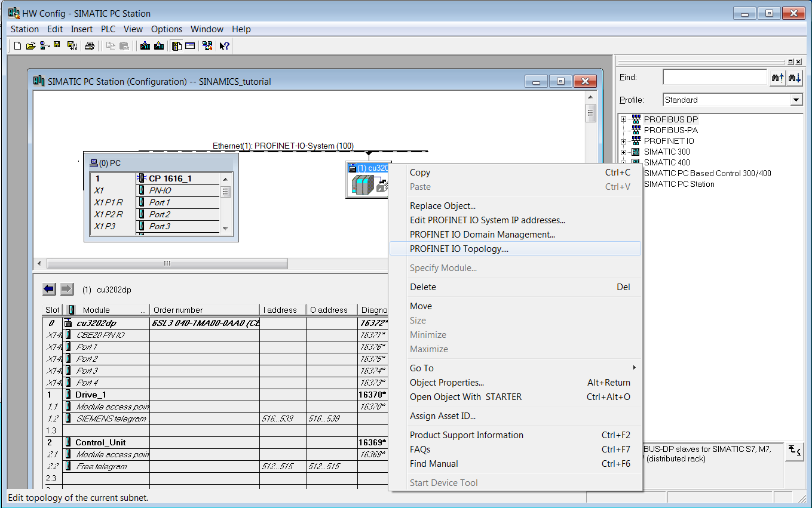
Task: Click the Open online station toolbar icon
Action: [x=44, y=45]
